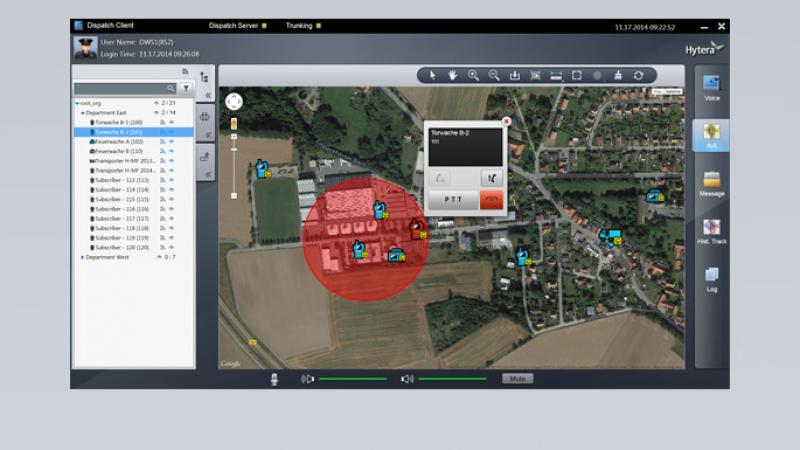Toggle eye visibility for Department East group
This screenshot has width=800, height=450.
tap(156, 113)
